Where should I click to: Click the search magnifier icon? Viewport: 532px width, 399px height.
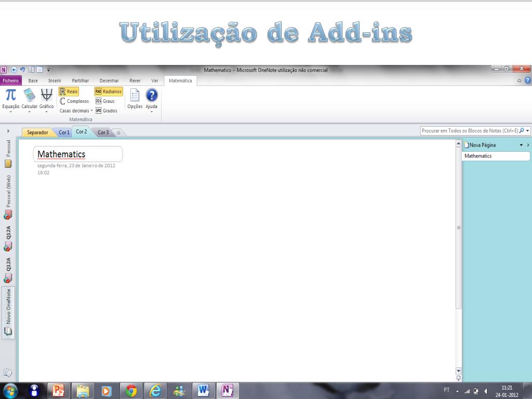pyautogui.click(x=522, y=130)
